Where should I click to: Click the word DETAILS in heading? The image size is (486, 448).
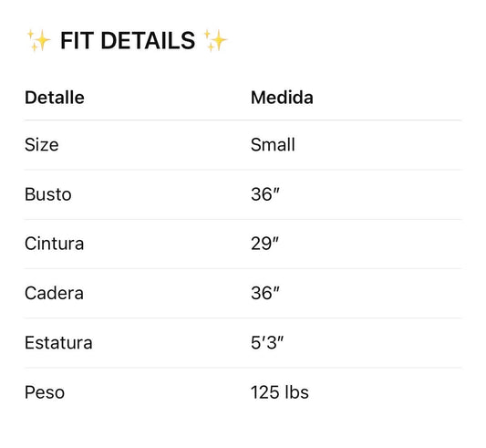tap(148, 41)
